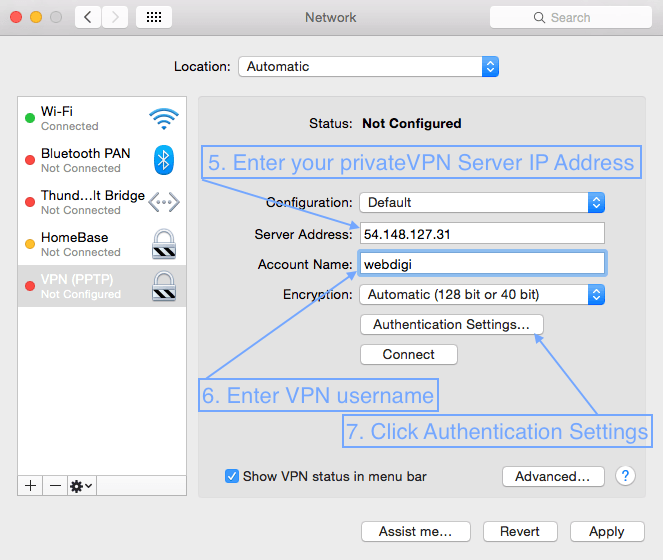Open the Encryption dropdown
Image resolution: width=663 pixels, height=560 pixels.
click(482, 294)
